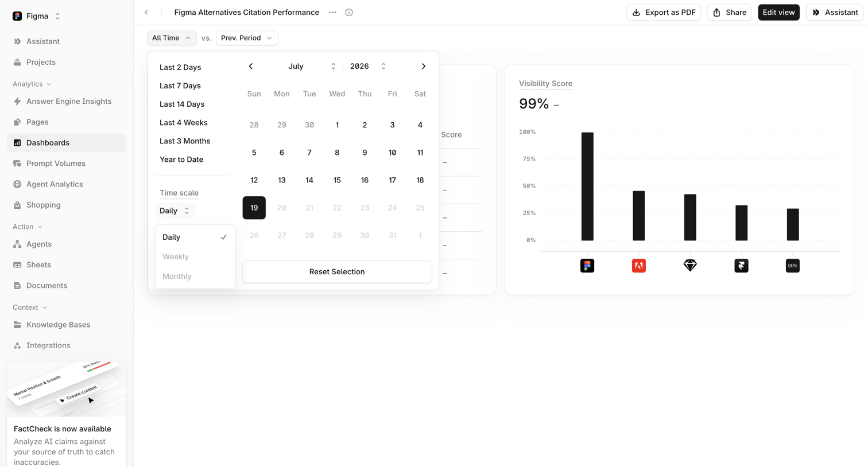The height and width of the screenshot is (467, 868).
Task: Click the Share button
Action: [x=729, y=13]
